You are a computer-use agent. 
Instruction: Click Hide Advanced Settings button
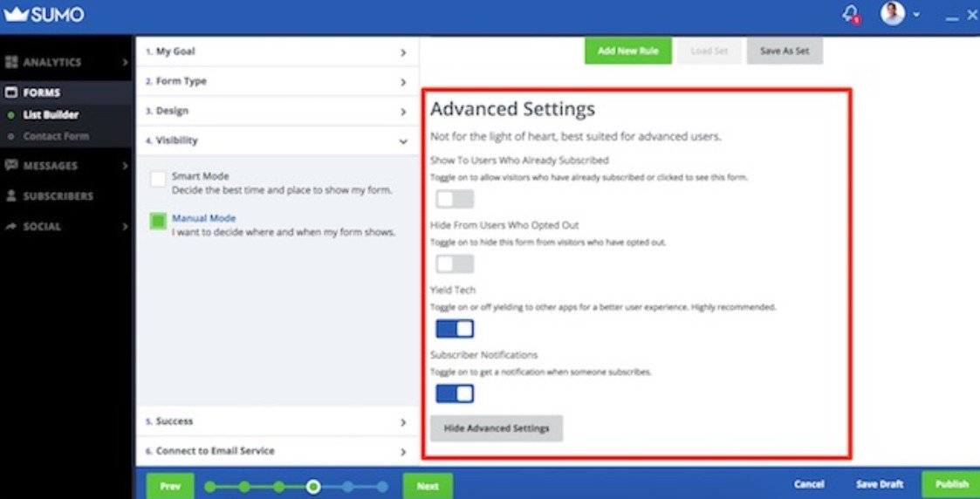click(496, 428)
